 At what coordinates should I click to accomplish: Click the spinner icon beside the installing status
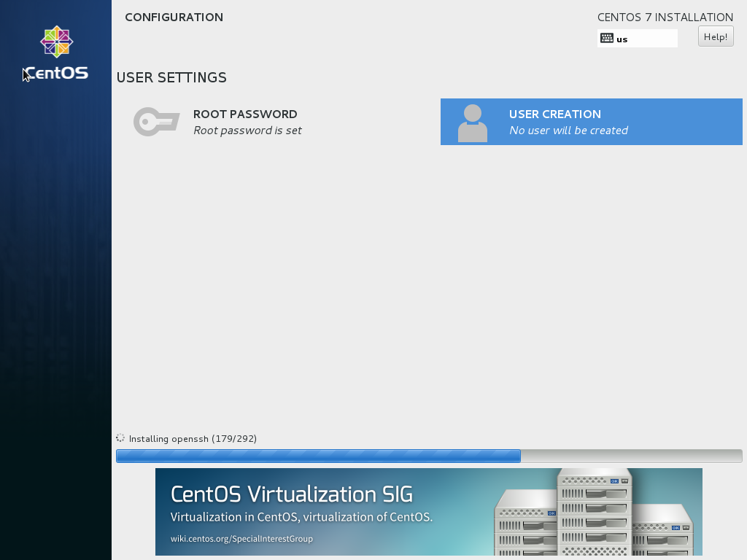point(120,438)
